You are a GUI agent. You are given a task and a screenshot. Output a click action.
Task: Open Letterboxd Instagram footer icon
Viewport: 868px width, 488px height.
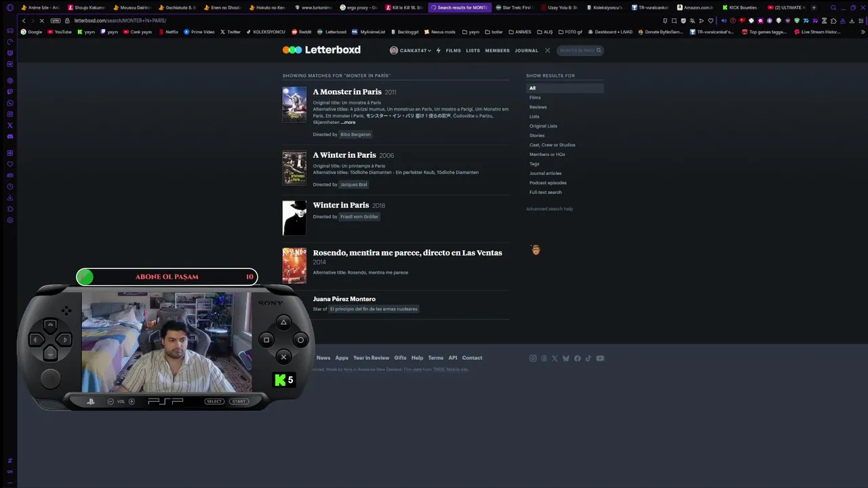(533, 359)
